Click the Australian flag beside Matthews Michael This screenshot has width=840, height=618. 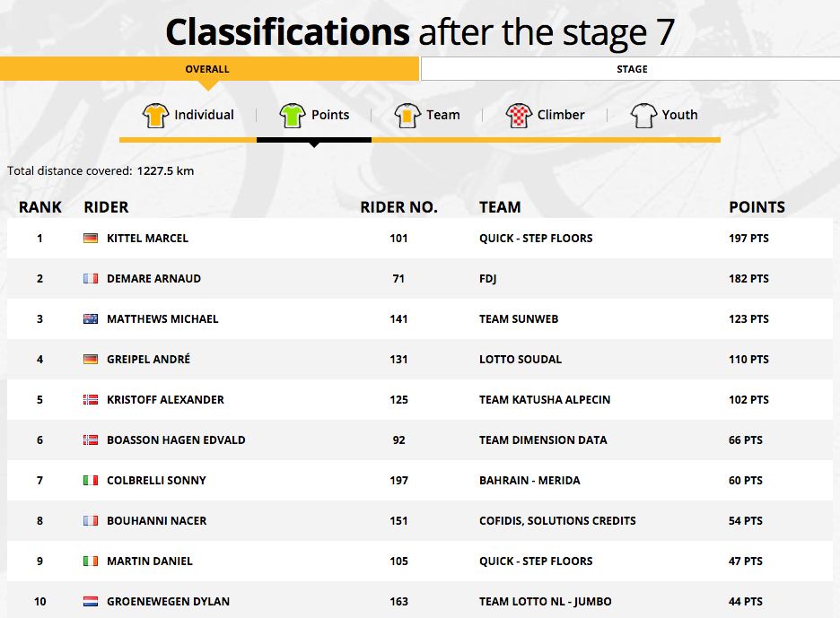(x=91, y=319)
